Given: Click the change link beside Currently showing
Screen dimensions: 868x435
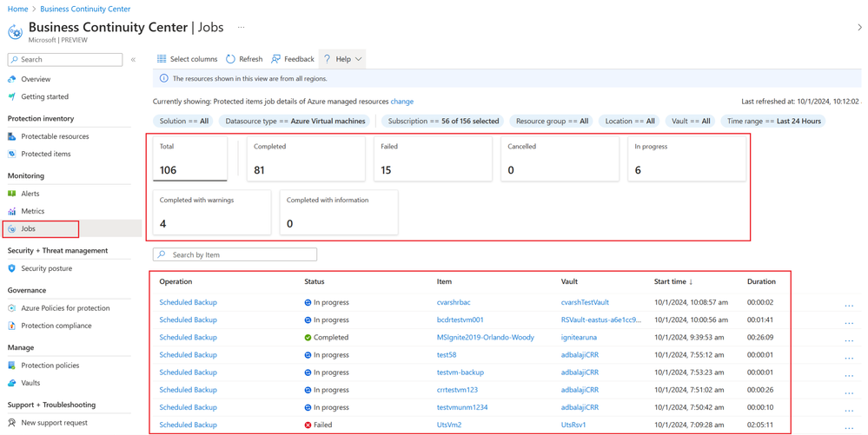Looking at the screenshot, I should click(402, 102).
